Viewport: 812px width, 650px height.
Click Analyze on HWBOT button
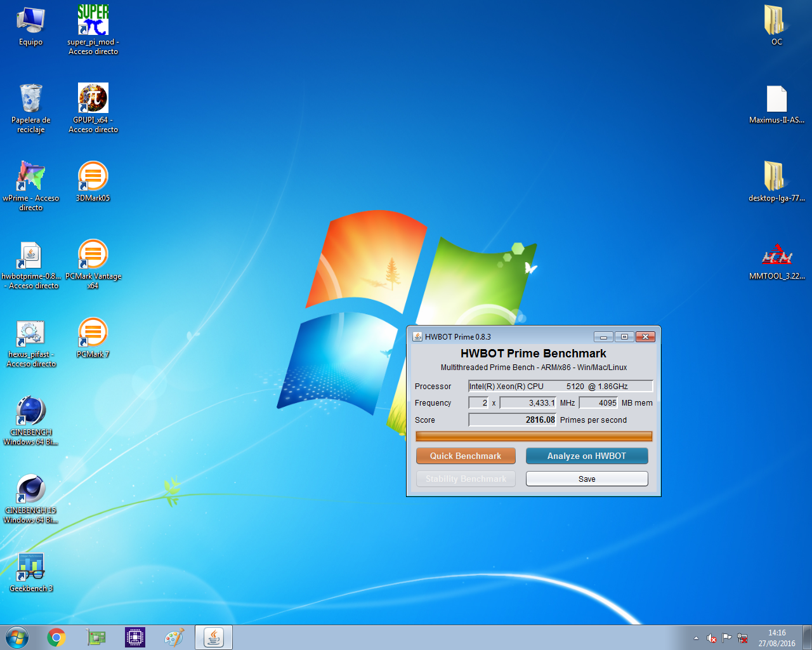tap(587, 456)
